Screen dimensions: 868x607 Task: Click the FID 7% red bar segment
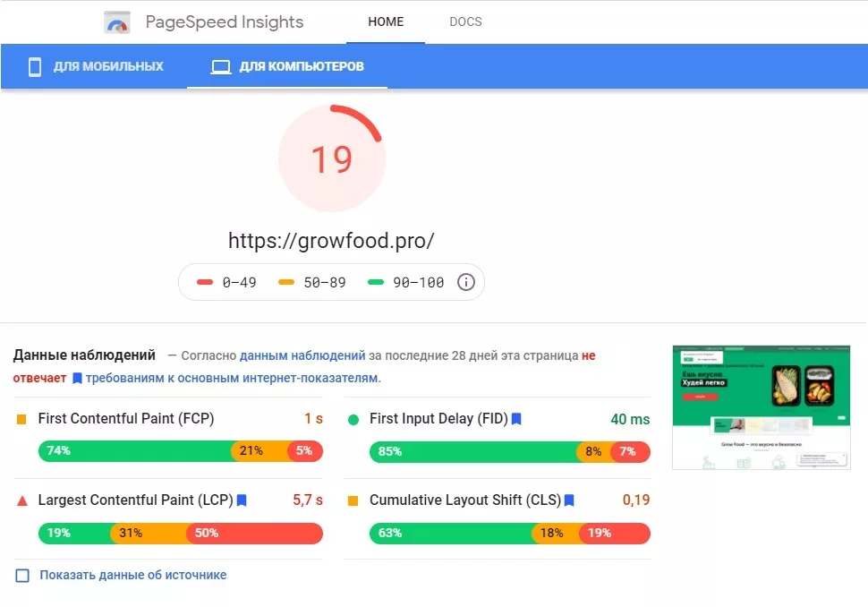coord(631,452)
